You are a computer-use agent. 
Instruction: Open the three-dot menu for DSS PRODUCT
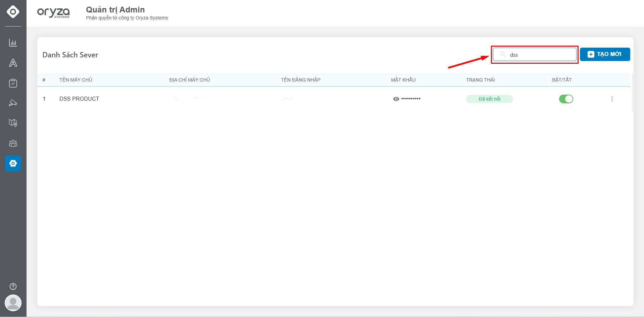point(612,99)
